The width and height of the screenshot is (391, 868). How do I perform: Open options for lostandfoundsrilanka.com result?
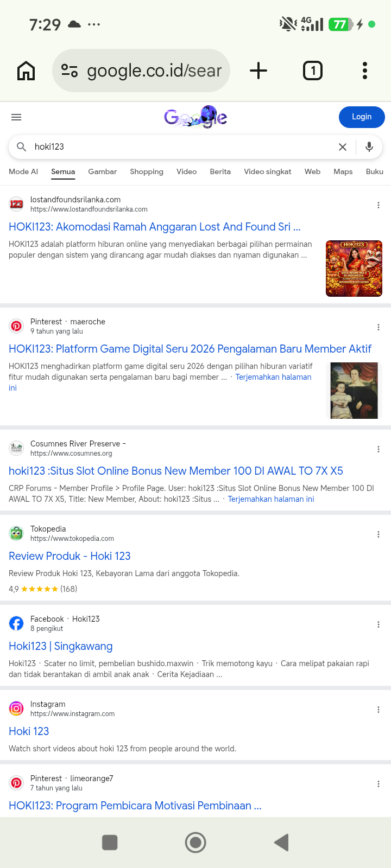[x=379, y=205]
